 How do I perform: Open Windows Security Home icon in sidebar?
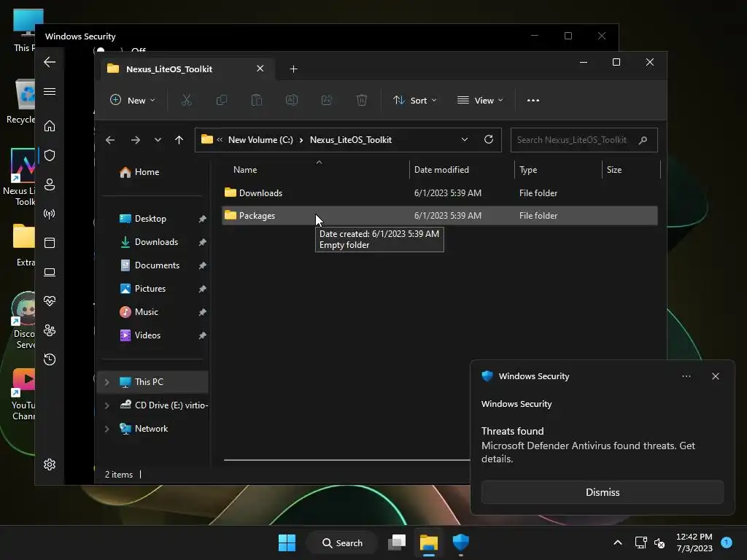pos(50,125)
